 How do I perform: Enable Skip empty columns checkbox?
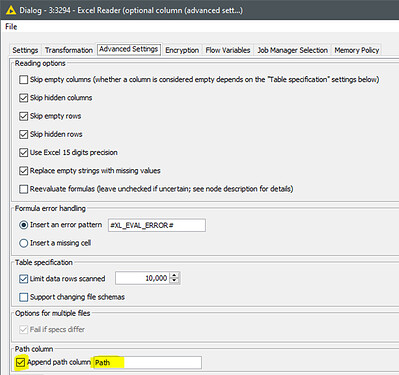click(23, 80)
